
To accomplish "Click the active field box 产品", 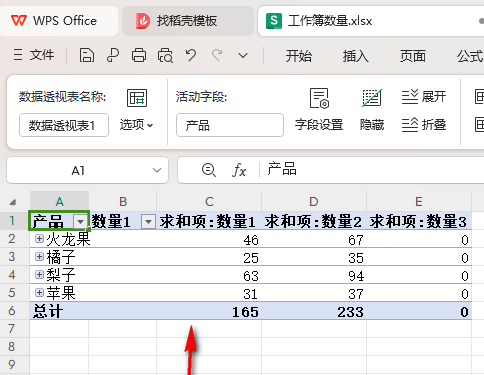I will (230, 125).
